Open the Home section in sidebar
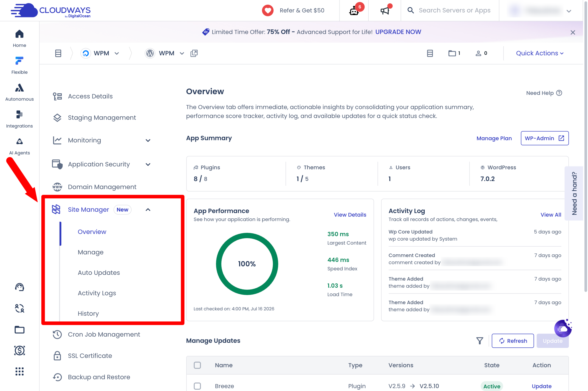Image resolution: width=588 pixels, height=391 pixels. point(20,38)
